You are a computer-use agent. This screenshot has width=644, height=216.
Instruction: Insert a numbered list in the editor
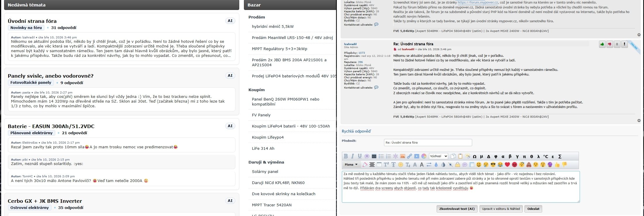[388, 156]
